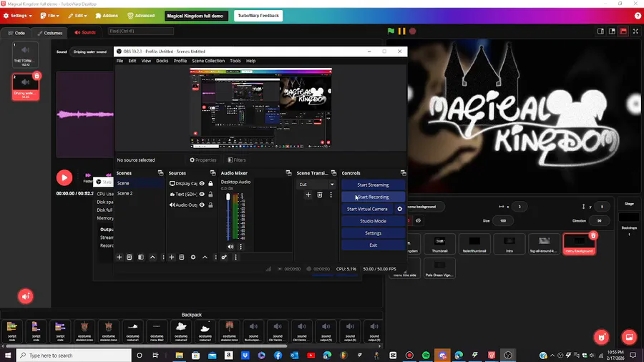Play the sound with red play button
The width and height of the screenshot is (644, 362).
(x=64, y=177)
